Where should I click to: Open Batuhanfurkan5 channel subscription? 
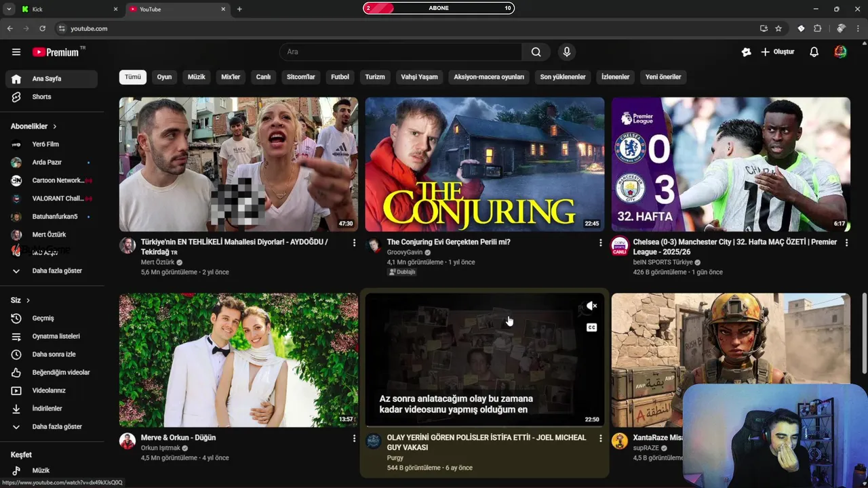[52, 217]
